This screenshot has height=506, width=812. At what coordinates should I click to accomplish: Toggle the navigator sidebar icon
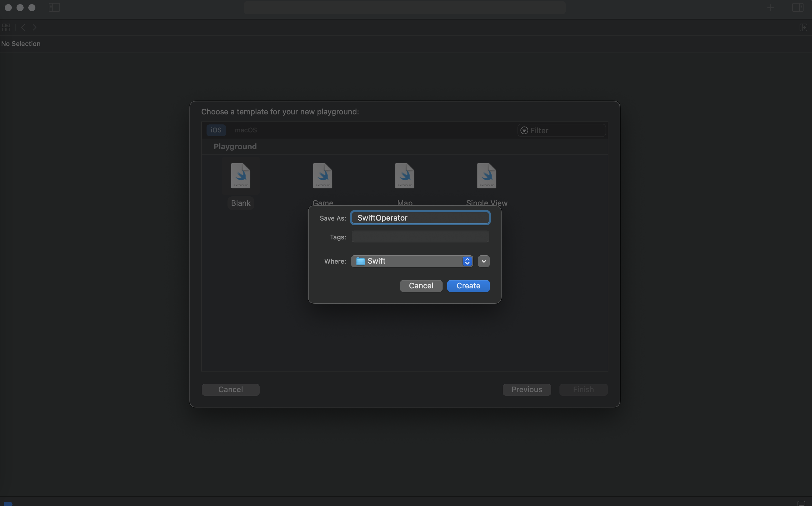(54, 7)
